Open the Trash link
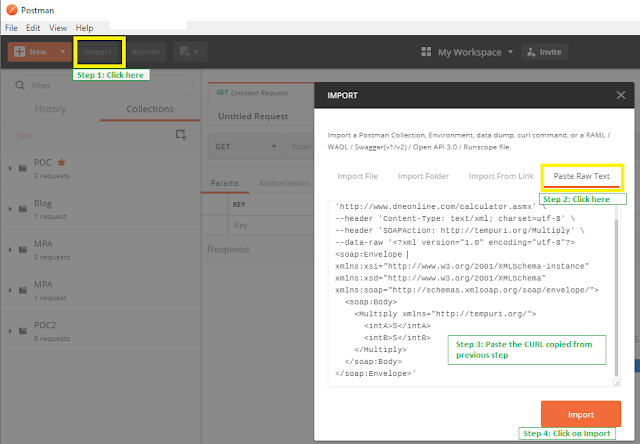640x444 pixels. click(x=24, y=135)
